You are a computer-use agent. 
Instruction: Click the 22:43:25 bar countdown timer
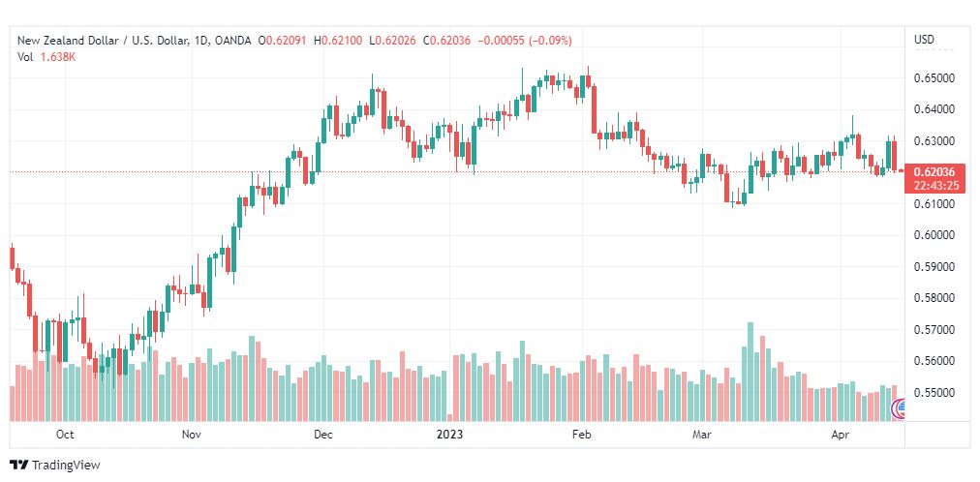click(935, 186)
